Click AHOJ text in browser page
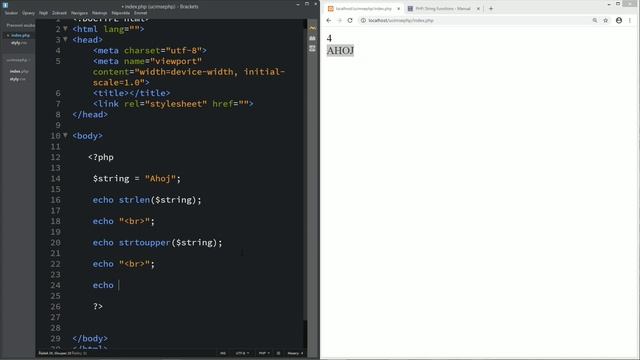Image resolution: width=640 pixels, height=360 pixels. pos(340,51)
